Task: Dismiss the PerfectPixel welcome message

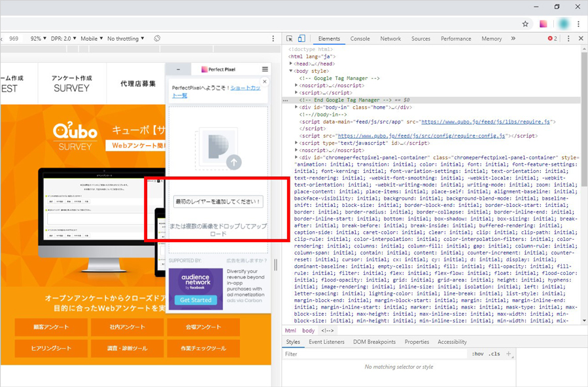Action: pos(265,81)
